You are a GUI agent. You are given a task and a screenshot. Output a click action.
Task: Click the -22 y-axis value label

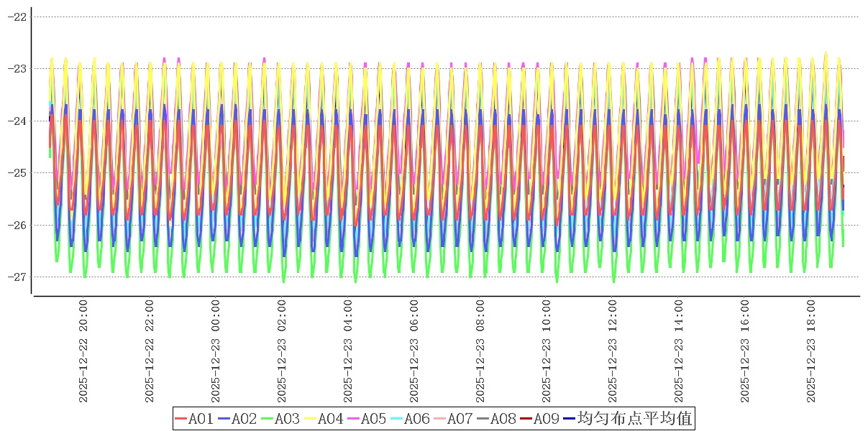17,17
